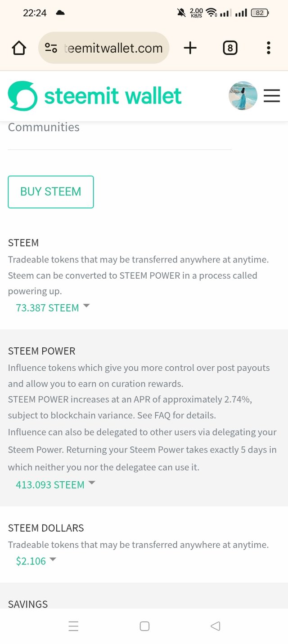Tap the Android back navigation button
Screen dimensions: 288x644
pos(215,626)
